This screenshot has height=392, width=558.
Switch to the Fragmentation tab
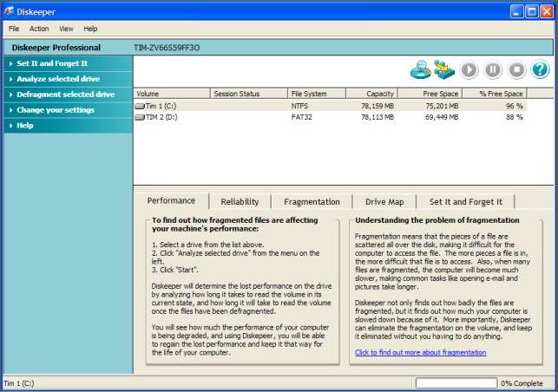click(312, 202)
